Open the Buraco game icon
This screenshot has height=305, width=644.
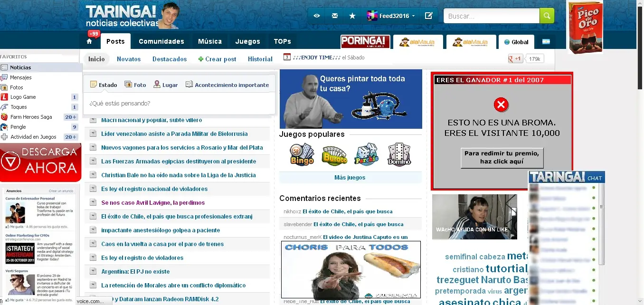pos(334,154)
